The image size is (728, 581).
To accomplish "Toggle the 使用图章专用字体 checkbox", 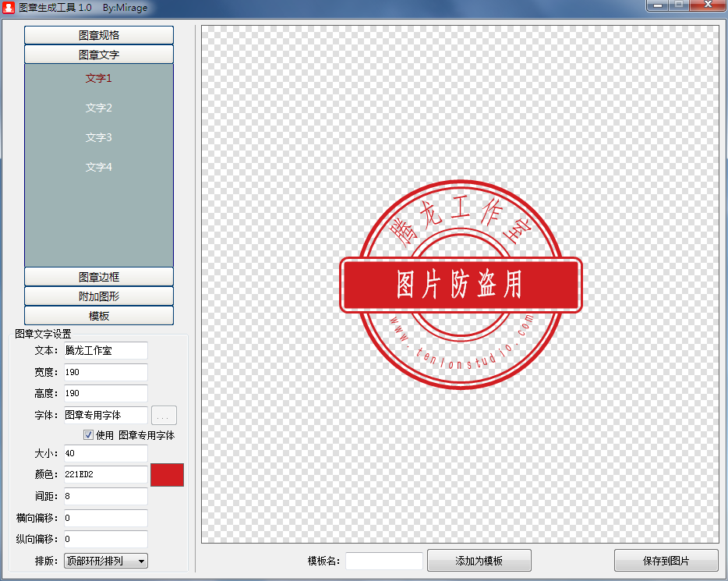I will [x=88, y=434].
